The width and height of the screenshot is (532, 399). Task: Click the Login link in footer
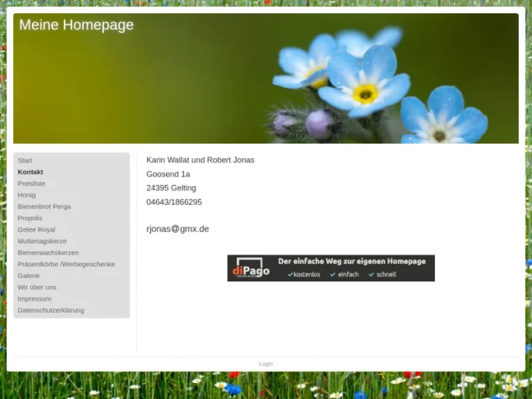coord(266,364)
